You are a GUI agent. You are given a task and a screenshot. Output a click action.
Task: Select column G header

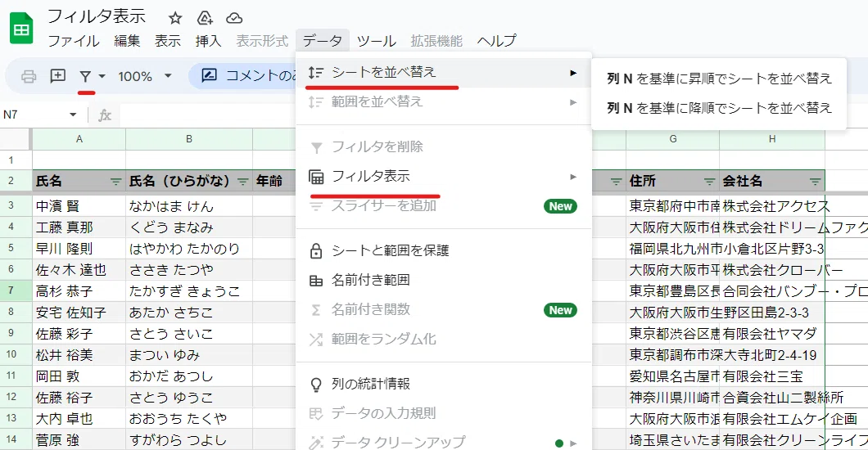pos(673,139)
